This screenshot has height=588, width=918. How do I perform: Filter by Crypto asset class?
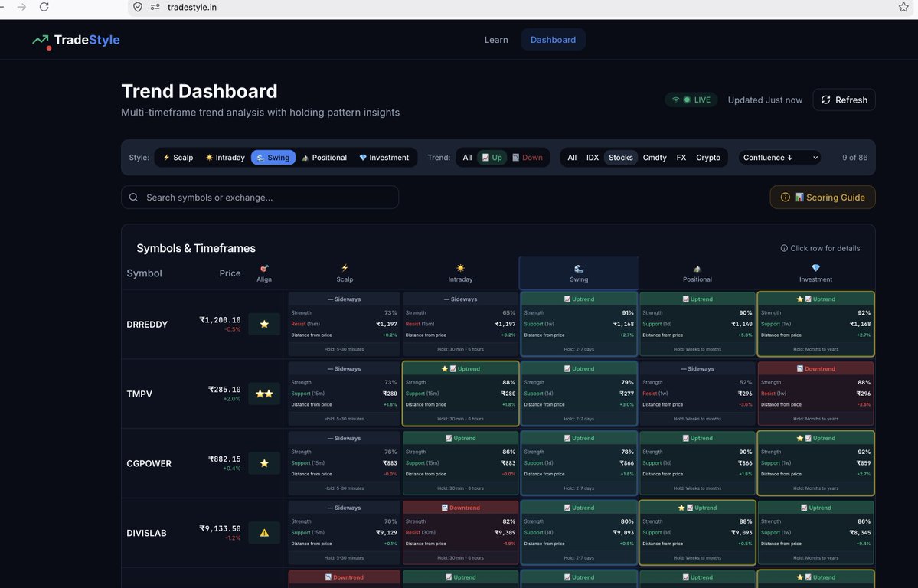707,158
